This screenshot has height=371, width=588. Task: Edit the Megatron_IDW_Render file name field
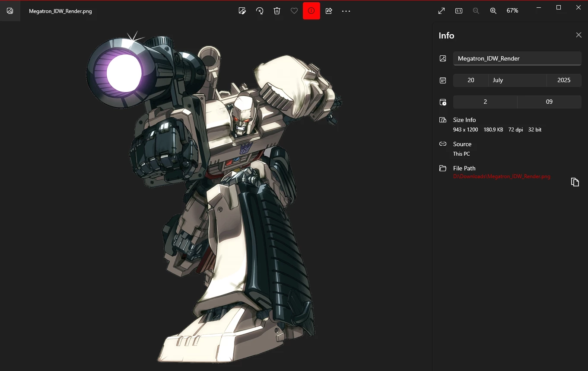click(x=517, y=58)
